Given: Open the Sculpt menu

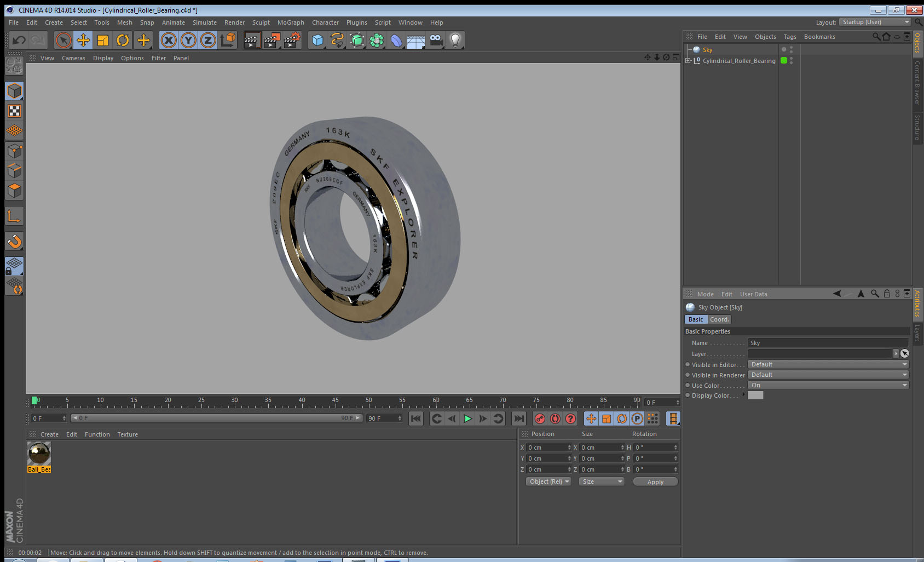Looking at the screenshot, I should pos(261,22).
